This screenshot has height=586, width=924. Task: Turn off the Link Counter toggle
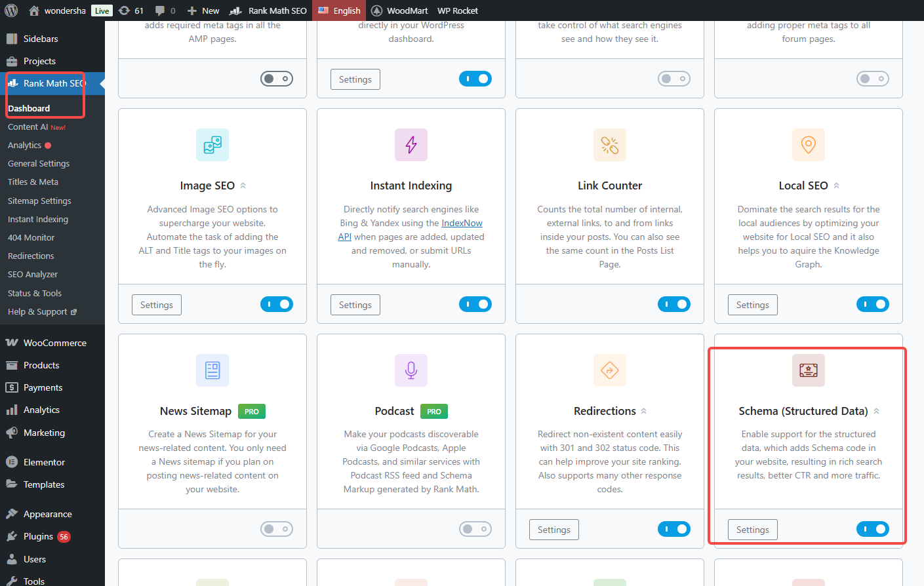point(673,303)
